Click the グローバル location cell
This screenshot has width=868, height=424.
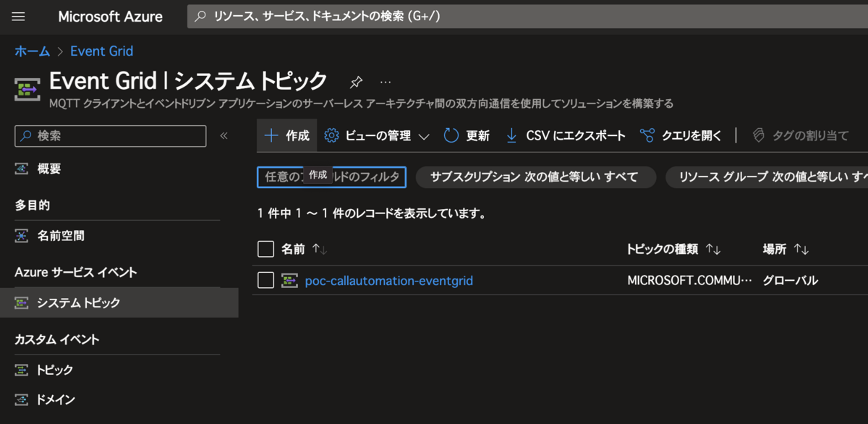click(791, 281)
